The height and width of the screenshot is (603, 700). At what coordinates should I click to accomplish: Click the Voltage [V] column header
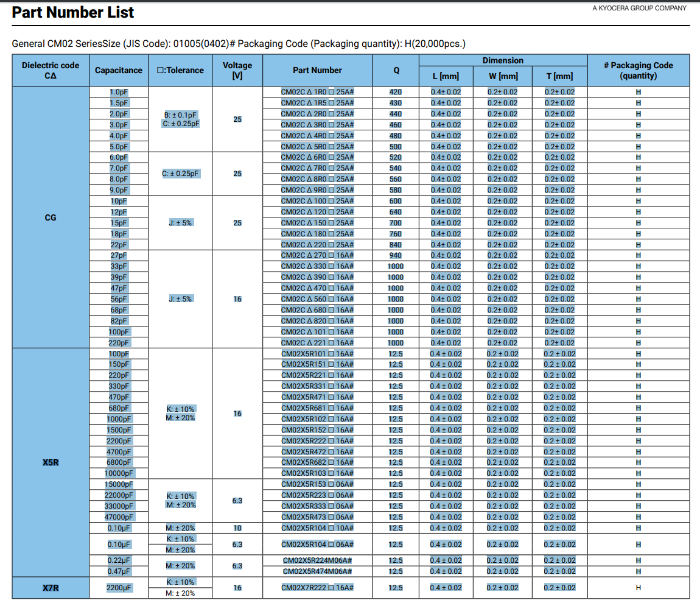pyautogui.click(x=237, y=70)
